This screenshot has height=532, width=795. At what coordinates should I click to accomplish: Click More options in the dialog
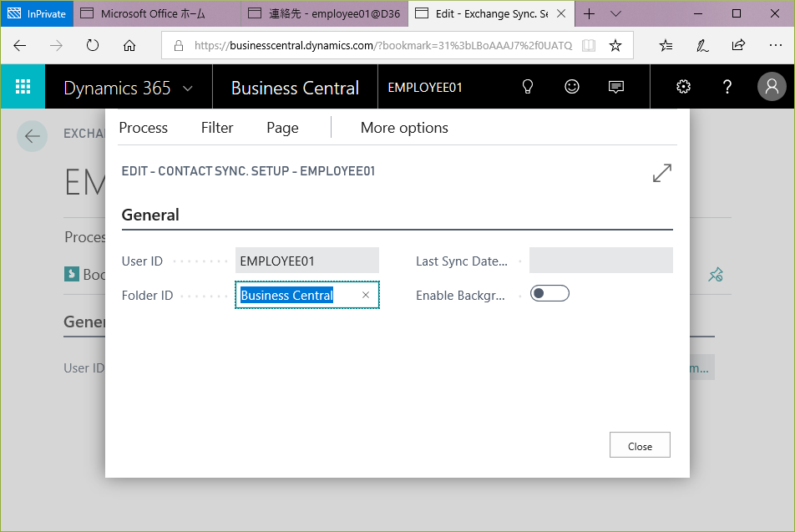(404, 128)
